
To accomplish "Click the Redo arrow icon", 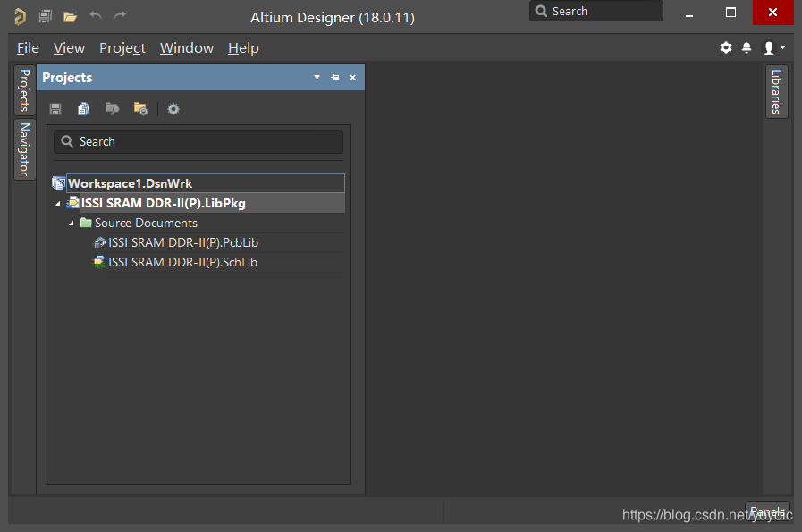I will (x=120, y=15).
